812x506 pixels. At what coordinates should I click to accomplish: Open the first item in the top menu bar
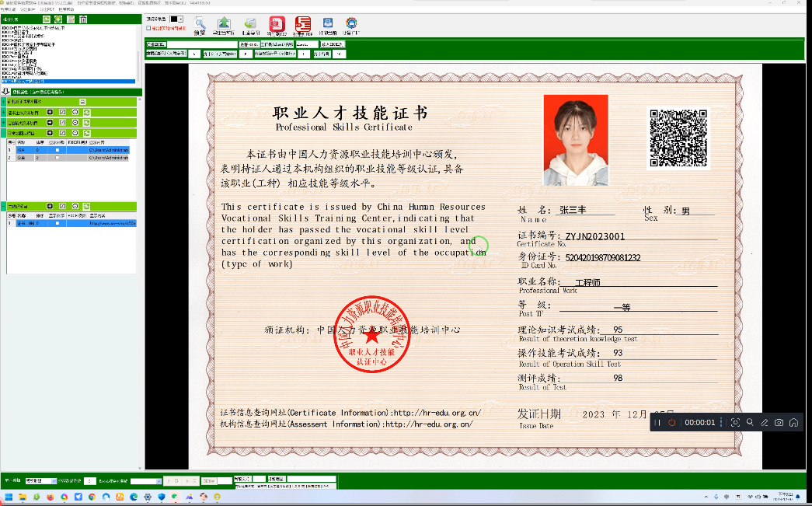click(x=10, y=9)
